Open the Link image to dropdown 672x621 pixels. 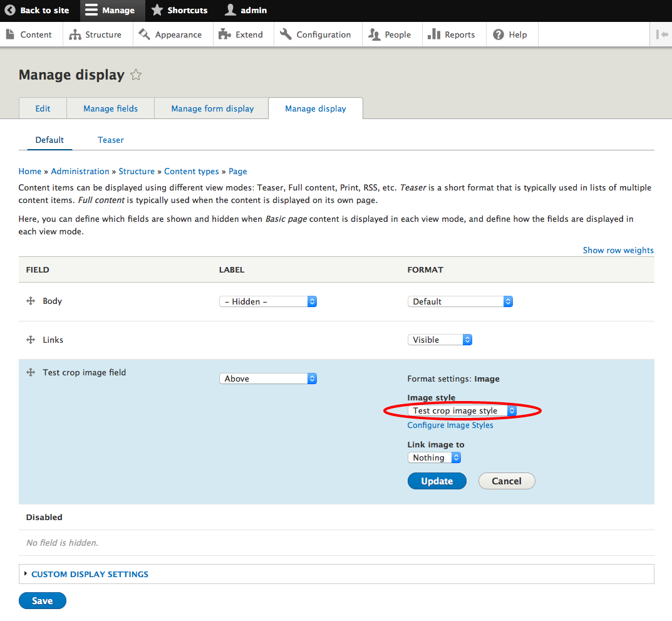434,458
